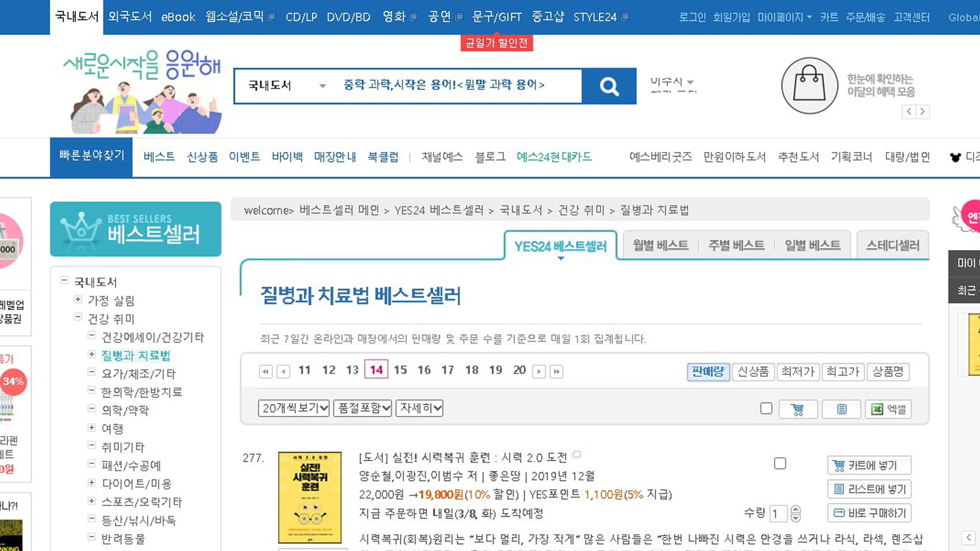Click the magnifier search button
The image size is (980, 551).
click(609, 86)
